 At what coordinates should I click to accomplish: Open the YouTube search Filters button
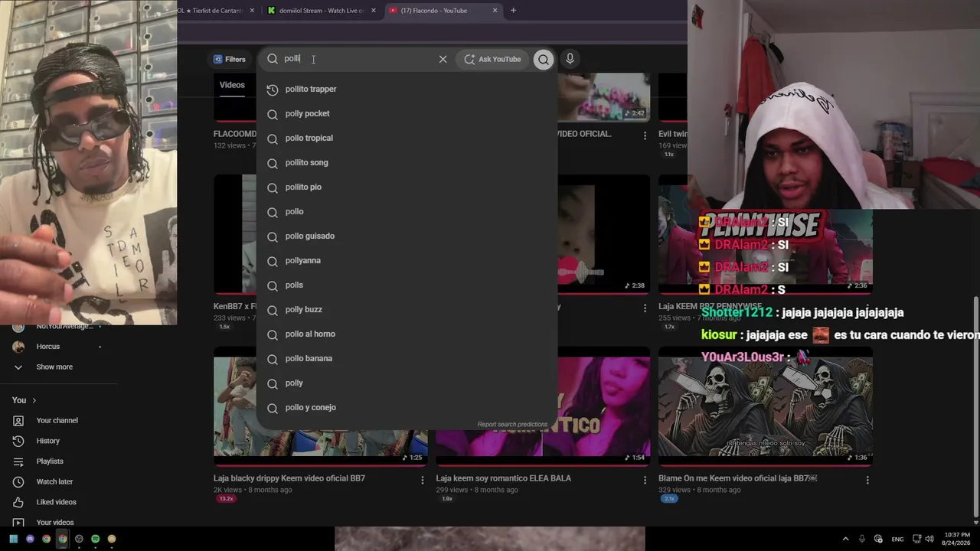coord(230,59)
